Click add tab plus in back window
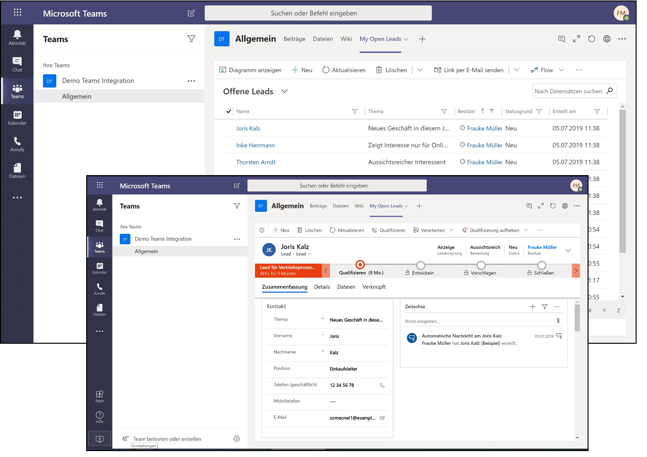This screenshot has width=647, height=457. click(422, 39)
